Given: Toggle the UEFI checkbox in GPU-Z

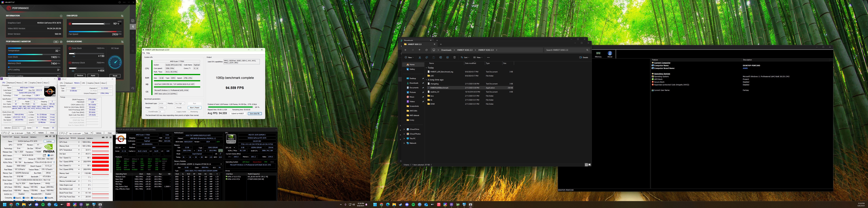Looking at the screenshot, I should point(49,156).
